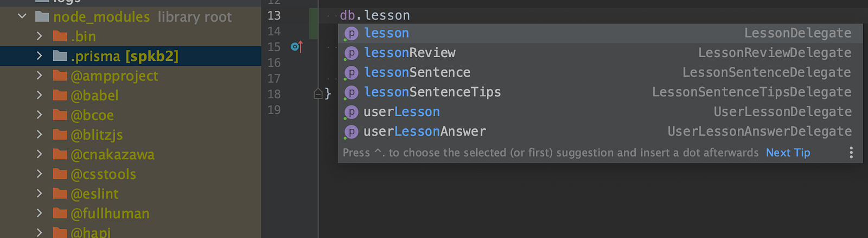Viewport: 868px width, 238px height.
Task: Click line number 13 in the gutter
Action: click(274, 15)
